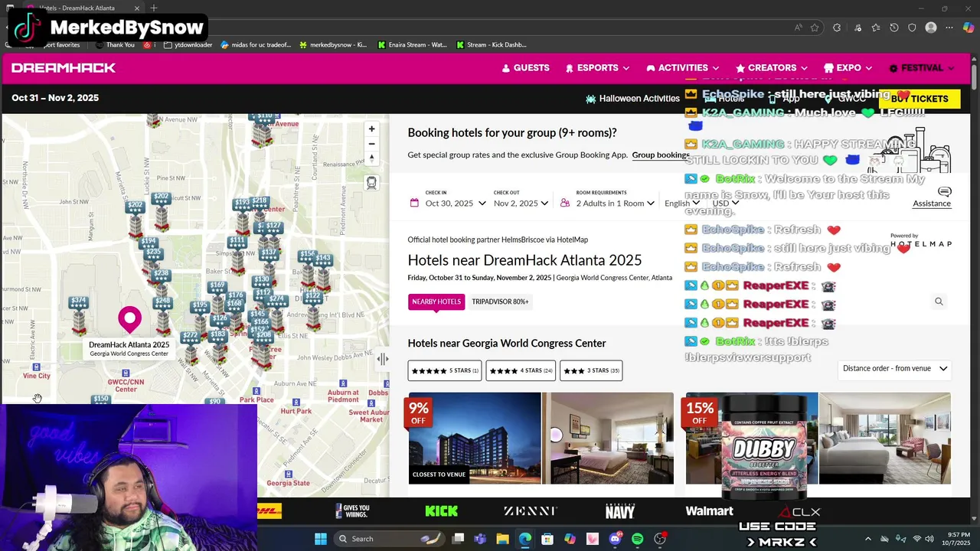Open a new browser tab
980x551 pixels.
coord(154,8)
